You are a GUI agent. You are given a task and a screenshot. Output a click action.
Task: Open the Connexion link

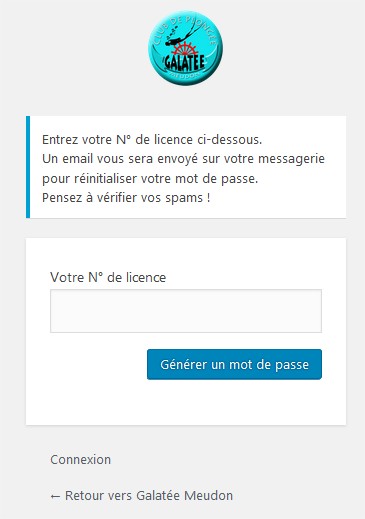point(80,460)
